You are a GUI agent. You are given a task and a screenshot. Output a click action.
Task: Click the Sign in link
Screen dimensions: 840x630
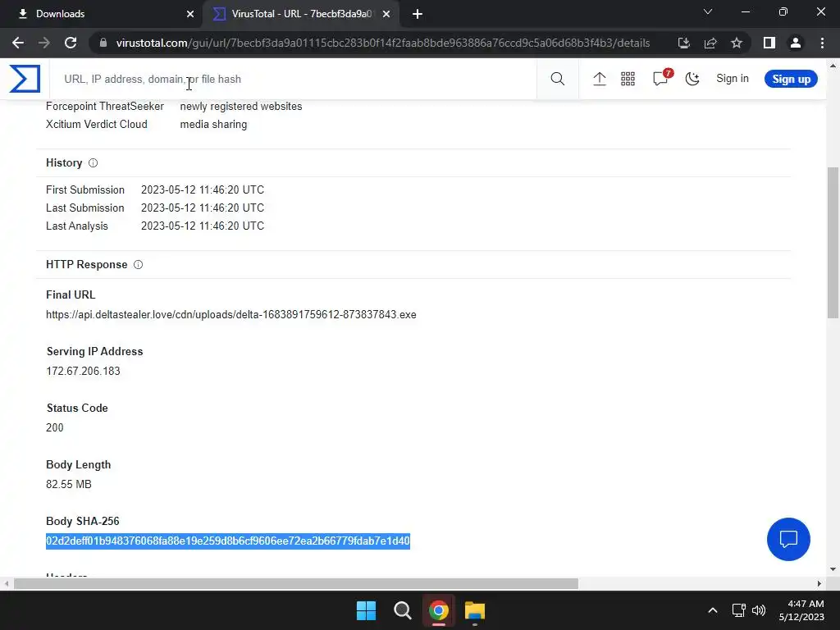click(733, 78)
